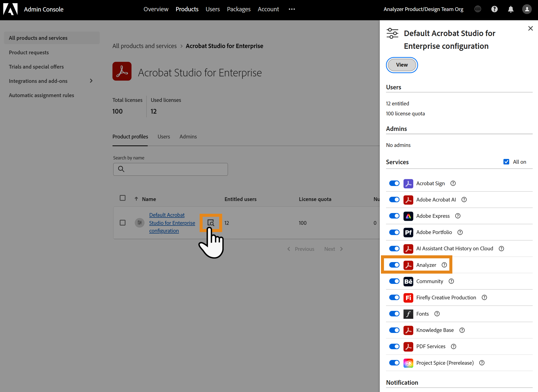Open the Analyzer Product/Design Team Org switcher
Screen dimensions: 538x392
tap(423, 9)
